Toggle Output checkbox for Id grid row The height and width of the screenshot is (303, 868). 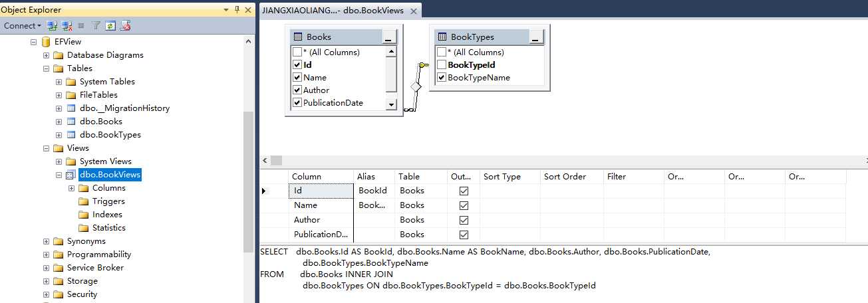[464, 191]
